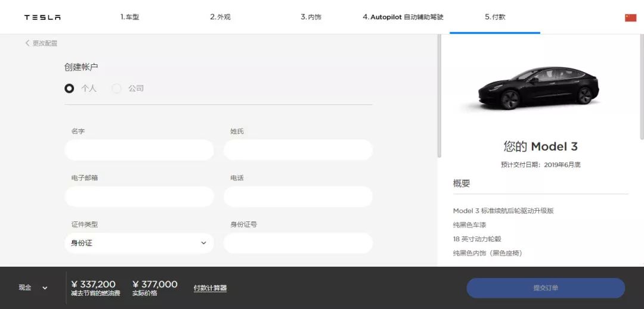Image resolution: width=644 pixels, height=309 pixels.
Task: Select the 公司 account type radio
Action: tap(117, 88)
